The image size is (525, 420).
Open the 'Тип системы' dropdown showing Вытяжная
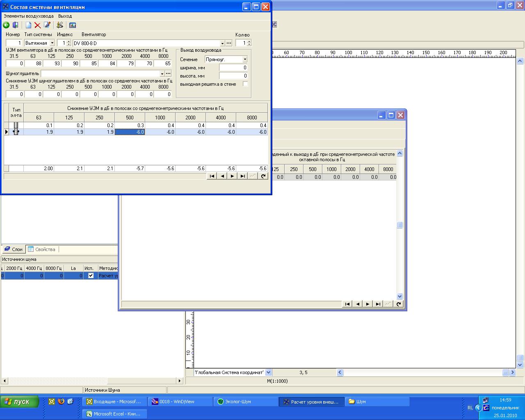point(52,43)
